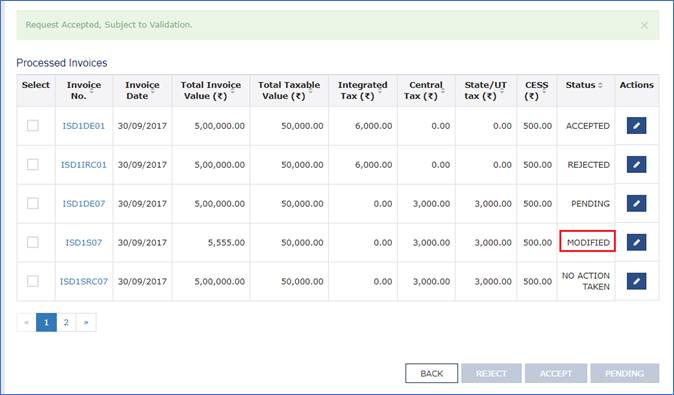
Task: Click the BACK button
Action: pos(432,373)
